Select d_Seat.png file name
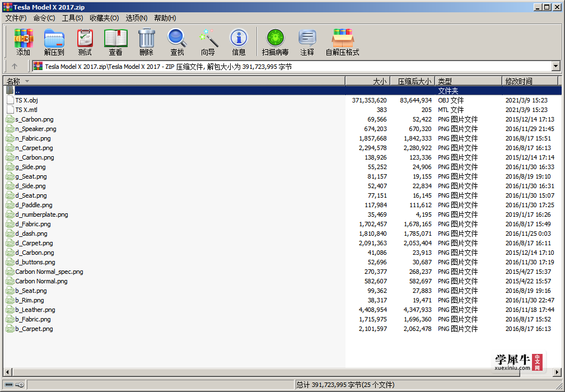565x392 pixels. (31, 195)
